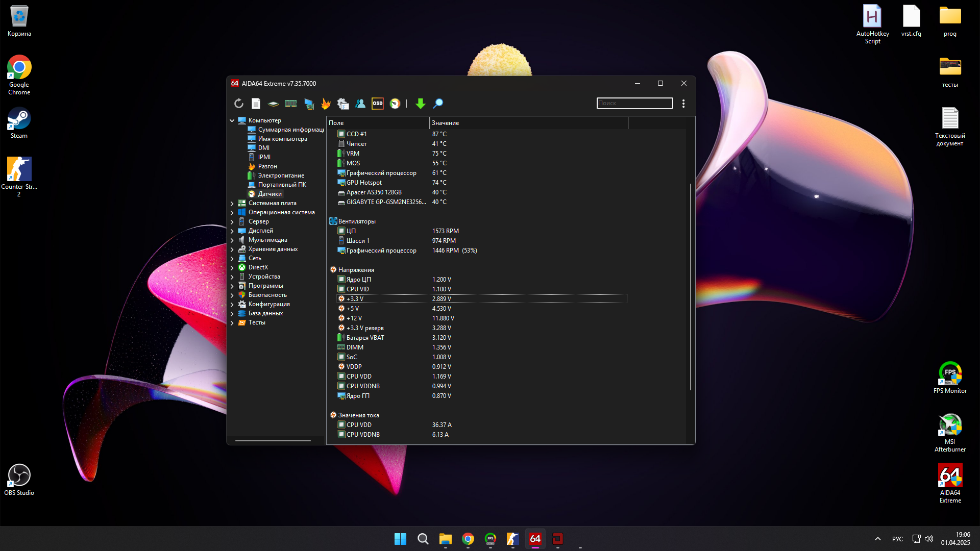Show hidden tray icons chevron

[878, 539]
